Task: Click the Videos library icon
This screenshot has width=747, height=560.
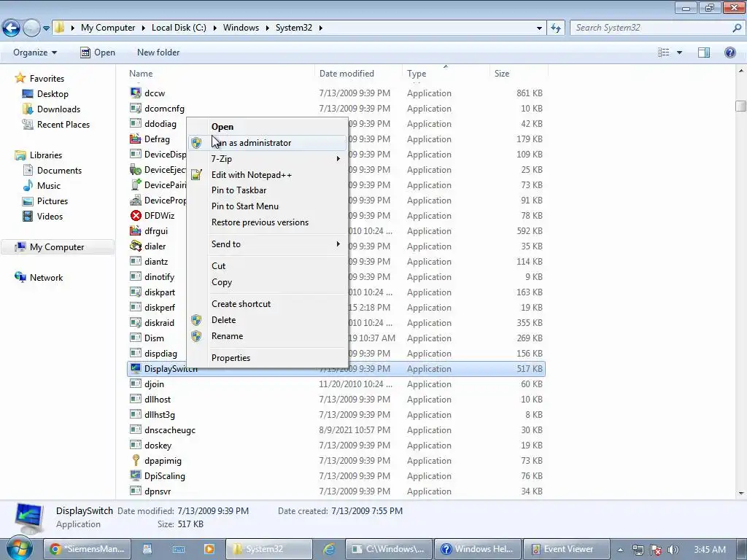Action: 28,216
